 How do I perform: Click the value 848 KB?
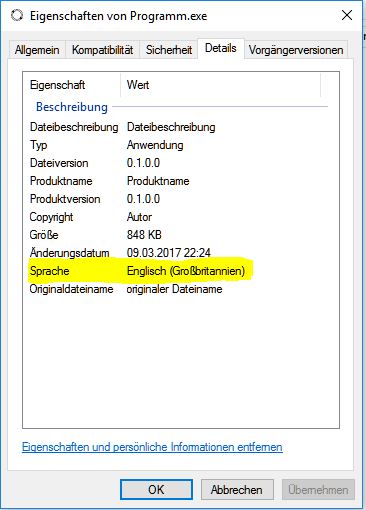coord(144,235)
